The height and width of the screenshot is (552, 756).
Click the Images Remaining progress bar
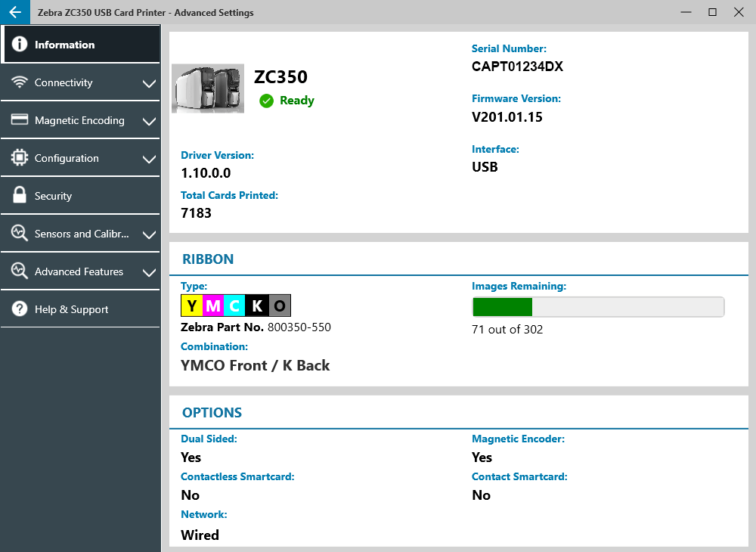597,307
